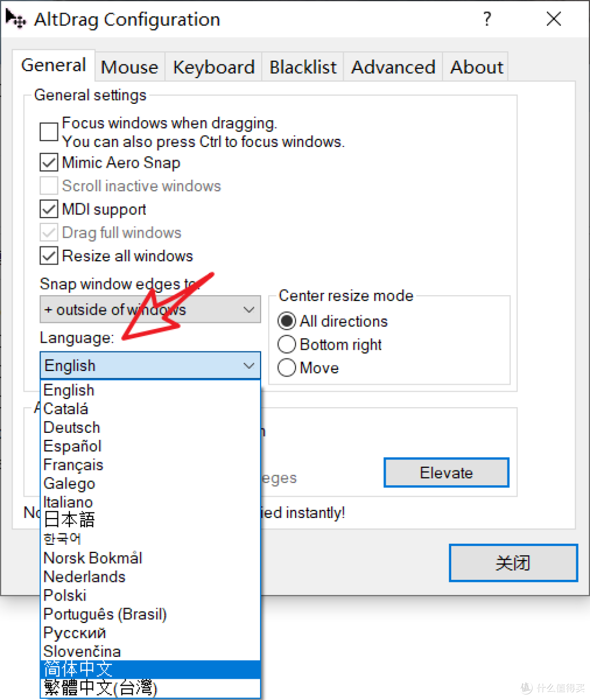
Task: Click the 关闭 close button
Action: pyautogui.click(x=513, y=563)
